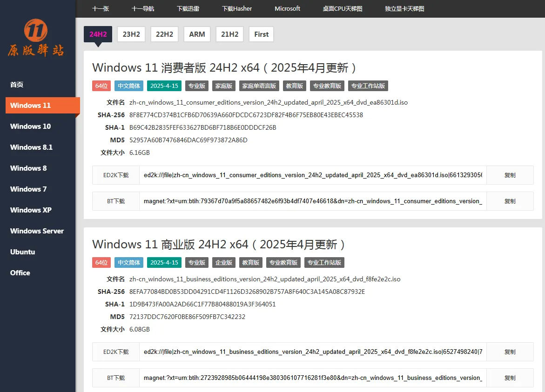Image resolution: width=545 pixels, height=392 pixels.
Task: Click the 下载迅雷 top navigation link
Action: click(x=188, y=8)
